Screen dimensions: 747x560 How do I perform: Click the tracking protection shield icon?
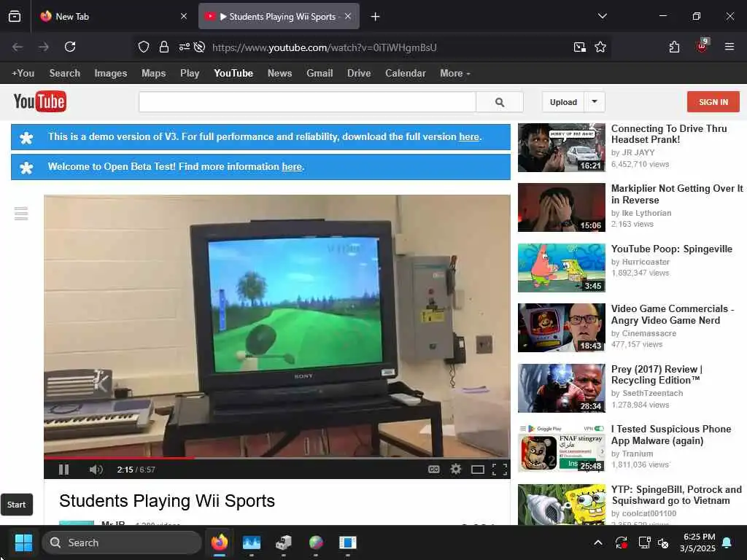[x=144, y=47]
